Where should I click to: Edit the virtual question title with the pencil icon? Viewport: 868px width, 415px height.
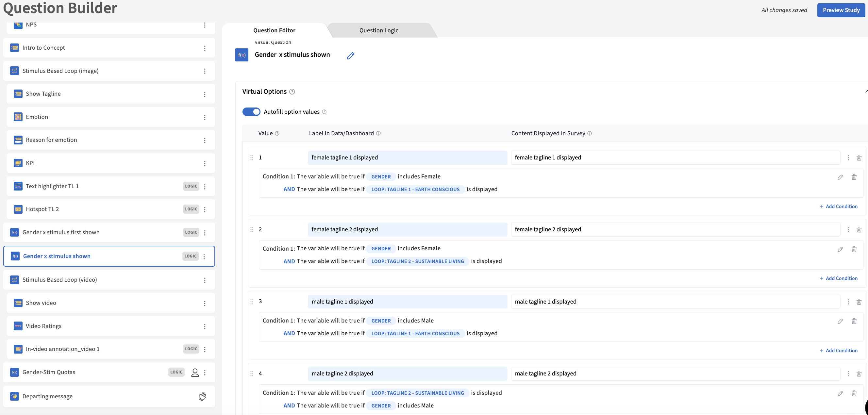tap(350, 56)
